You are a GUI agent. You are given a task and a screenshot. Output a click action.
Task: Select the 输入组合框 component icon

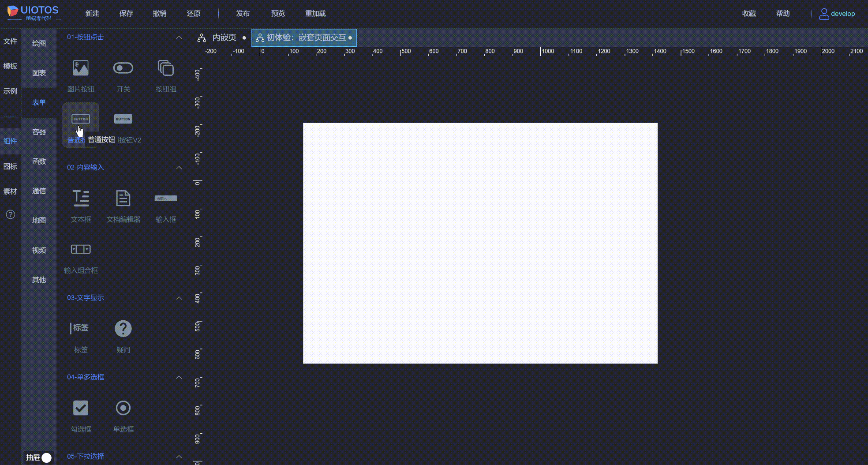(81, 249)
